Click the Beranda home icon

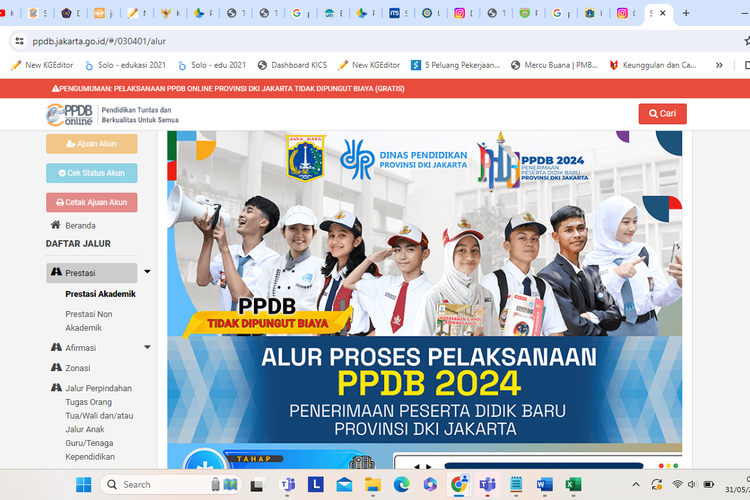56,226
